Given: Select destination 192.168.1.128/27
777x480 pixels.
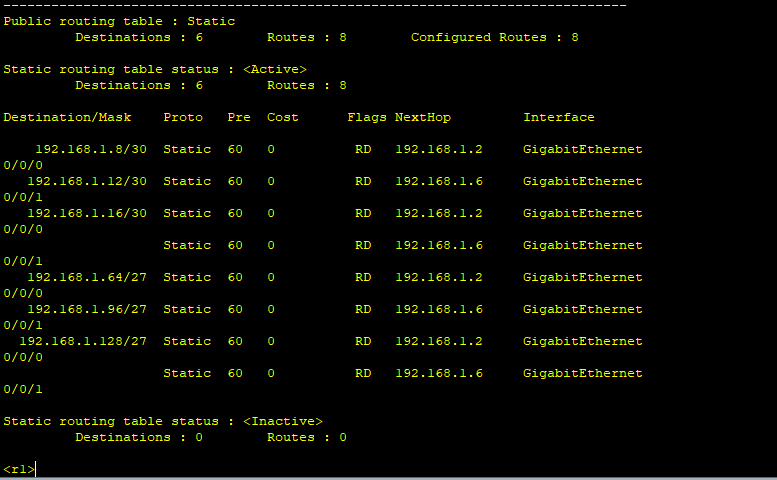Looking at the screenshot, I should coord(83,341).
